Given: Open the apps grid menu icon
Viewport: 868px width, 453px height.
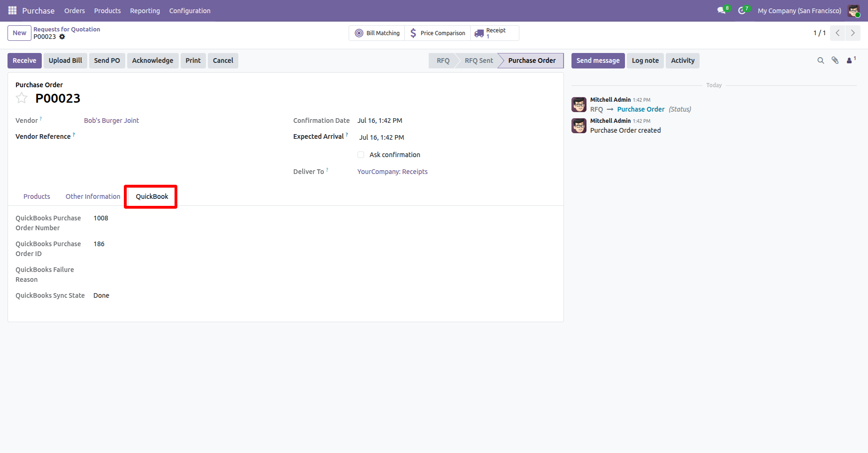Looking at the screenshot, I should tap(12, 10).
